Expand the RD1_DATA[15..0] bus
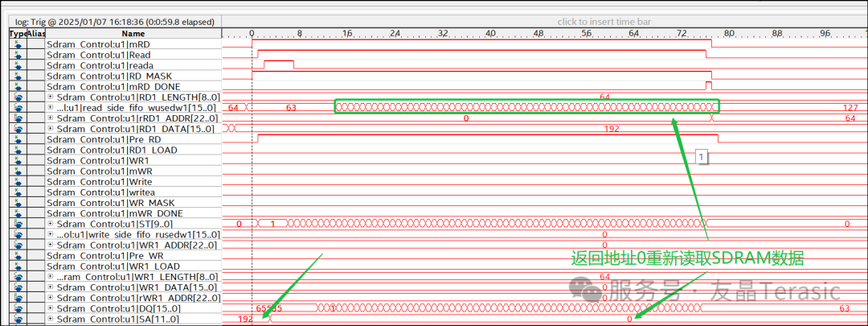 tap(51, 129)
